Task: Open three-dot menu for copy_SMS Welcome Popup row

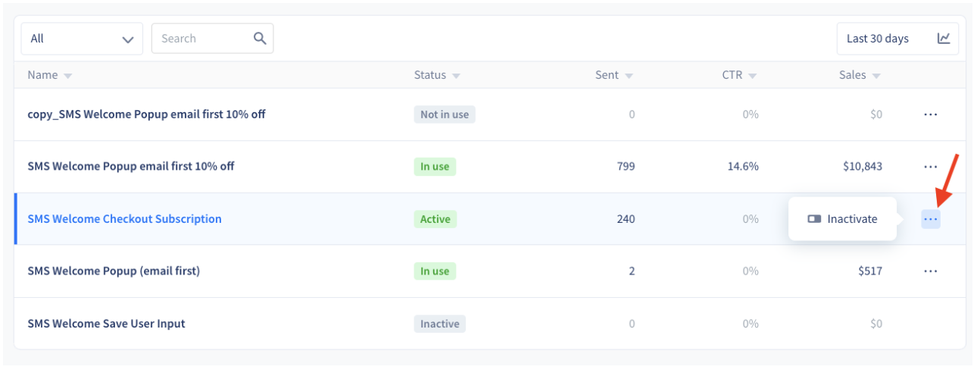Action: [931, 114]
